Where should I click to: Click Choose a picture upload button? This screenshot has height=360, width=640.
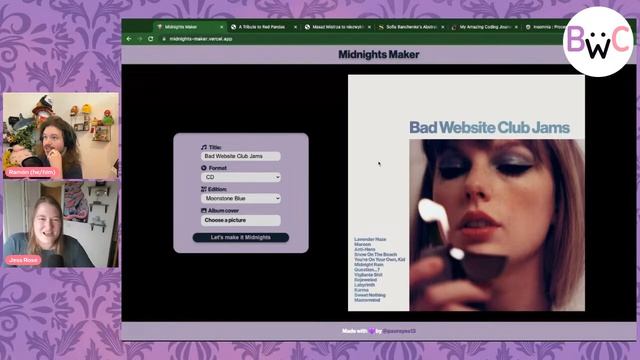click(241, 220)
